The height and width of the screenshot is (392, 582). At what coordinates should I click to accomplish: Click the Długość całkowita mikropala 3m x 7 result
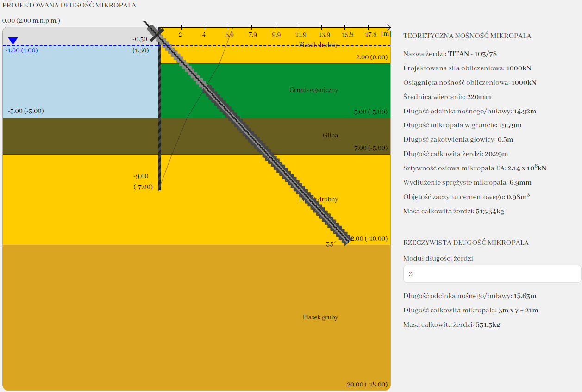point(470,311)
